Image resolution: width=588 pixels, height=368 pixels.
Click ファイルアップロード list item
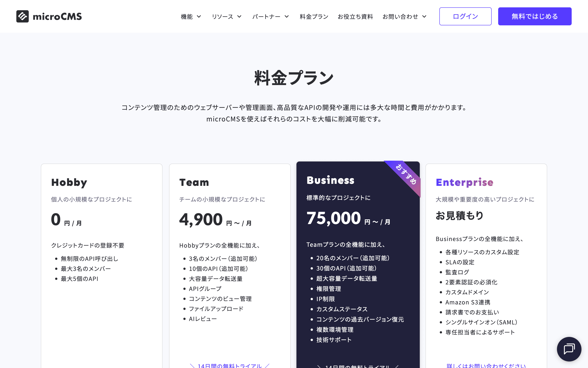click(216, 309)
